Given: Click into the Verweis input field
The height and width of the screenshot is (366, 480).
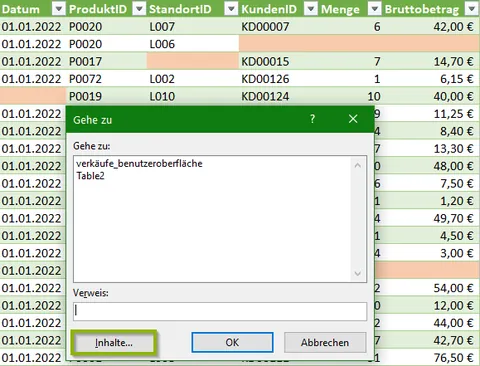Looking at the screenshot, I should [x=220, y=311].
